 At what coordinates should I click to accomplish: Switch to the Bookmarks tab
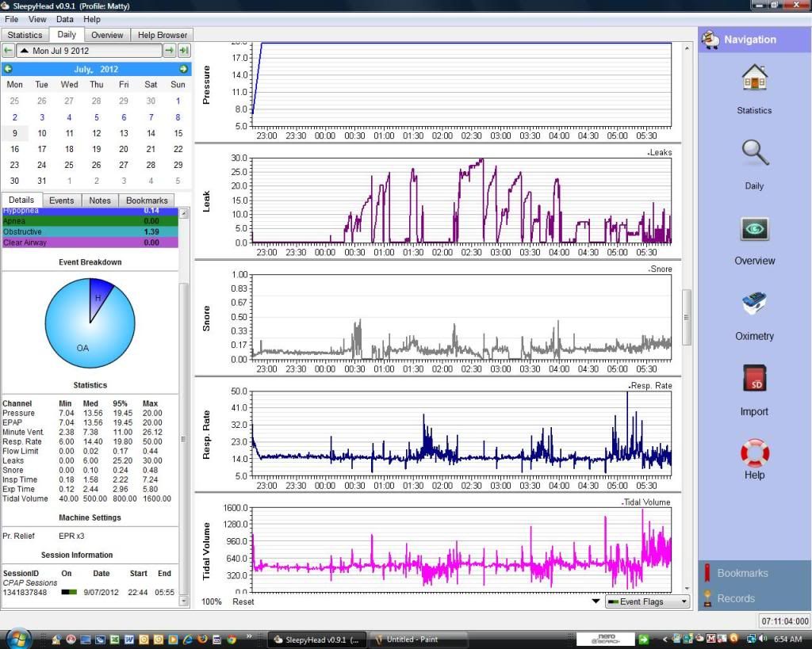[x=147, y=200]
